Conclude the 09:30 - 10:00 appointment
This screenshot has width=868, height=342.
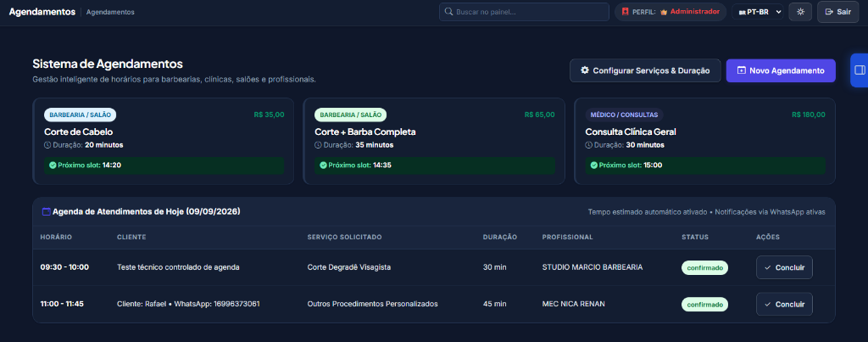pos(784,267)
